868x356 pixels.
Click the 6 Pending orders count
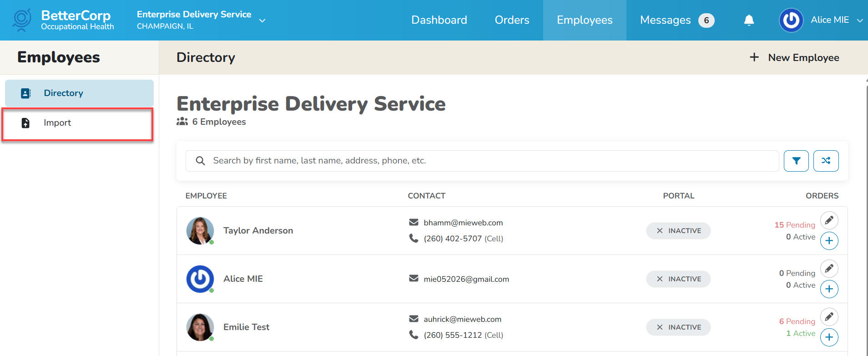[x=797, y=321]
